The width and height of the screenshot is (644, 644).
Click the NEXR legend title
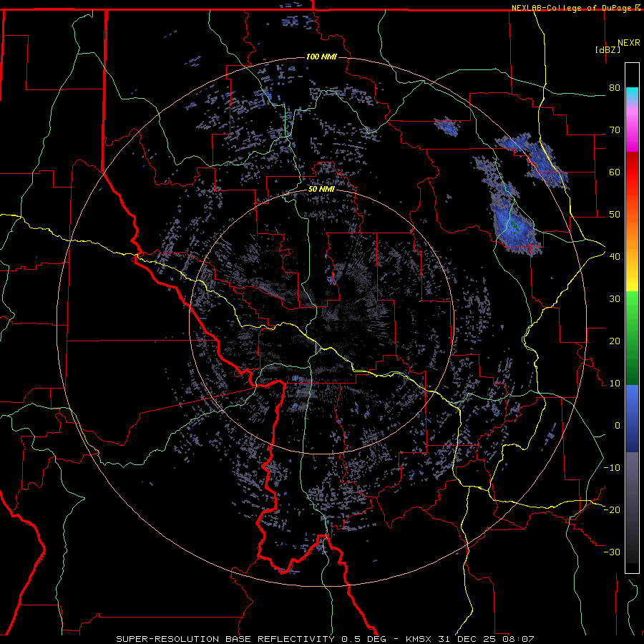(629, 43)
